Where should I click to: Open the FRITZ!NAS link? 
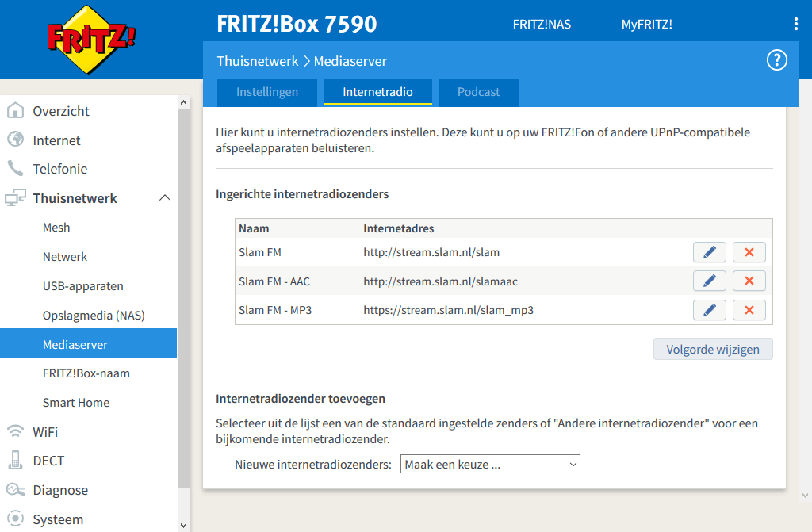(542, 24)
